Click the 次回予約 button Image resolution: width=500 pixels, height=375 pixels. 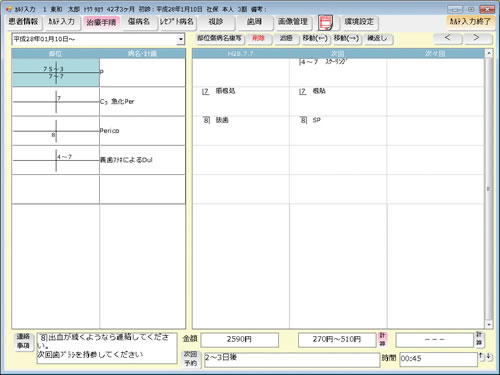[190, 359]
